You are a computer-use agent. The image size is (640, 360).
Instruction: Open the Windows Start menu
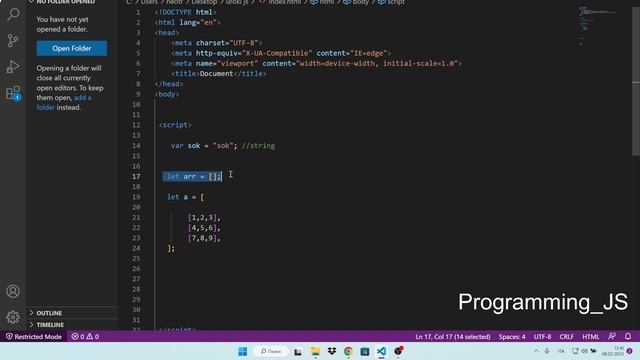pyautogui.click(x=242, y=351)
